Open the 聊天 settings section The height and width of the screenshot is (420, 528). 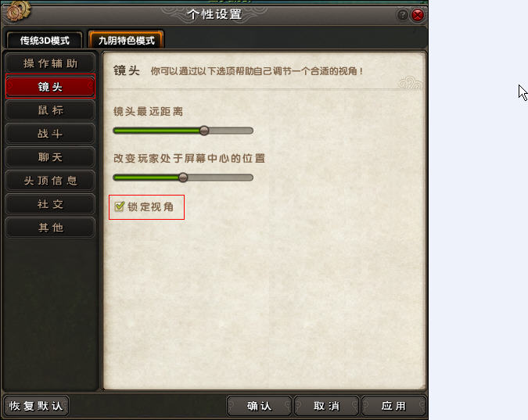click(x=50, y=157)
